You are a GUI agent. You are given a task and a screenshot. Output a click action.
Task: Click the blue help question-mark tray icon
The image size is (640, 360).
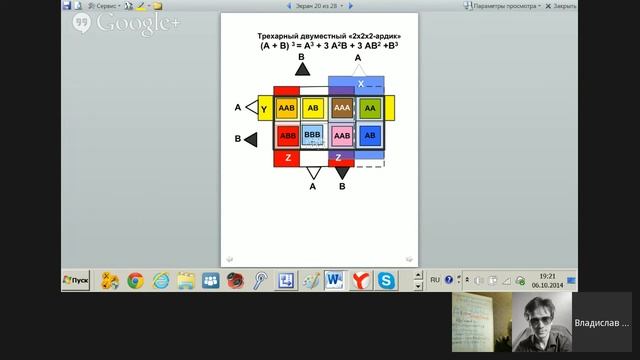(449, 280)
